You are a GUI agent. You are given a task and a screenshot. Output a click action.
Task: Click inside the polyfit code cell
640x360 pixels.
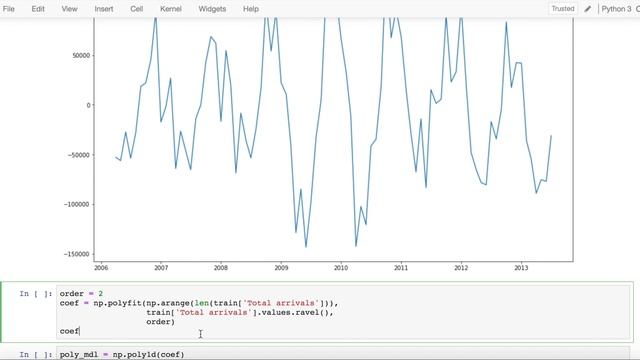tap(343, 312)
